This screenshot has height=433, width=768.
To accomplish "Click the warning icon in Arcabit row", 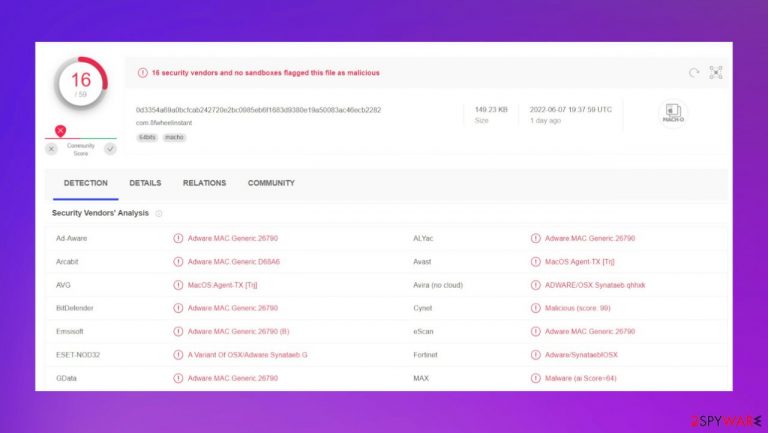I will [178, 262].
